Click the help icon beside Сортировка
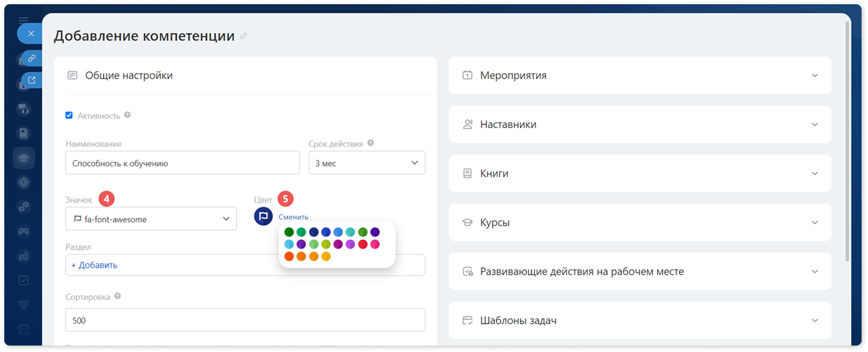The image size is (868, 352). 117,296
